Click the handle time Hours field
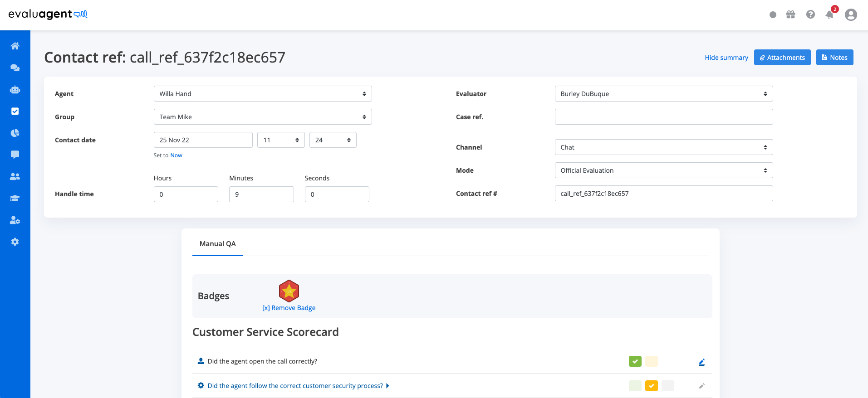This screenshot has height=398, width=868. [186, 194]
